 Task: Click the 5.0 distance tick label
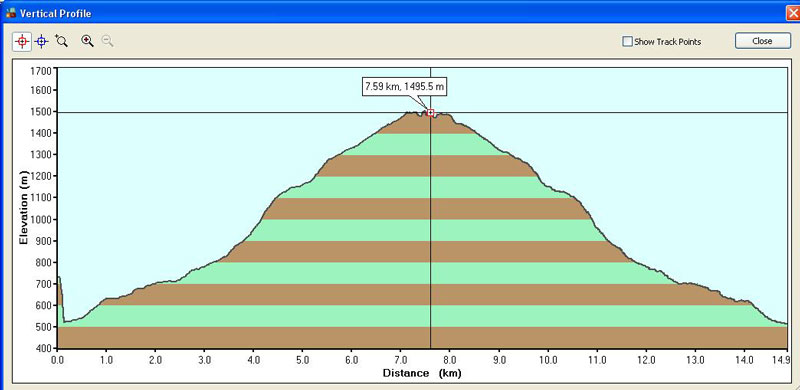point(303,360)
